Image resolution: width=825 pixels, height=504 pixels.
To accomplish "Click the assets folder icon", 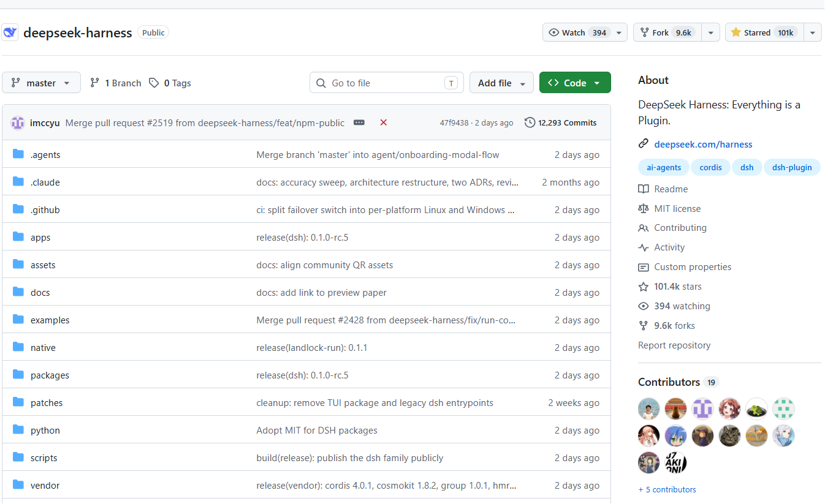I will tap(18, 265).
